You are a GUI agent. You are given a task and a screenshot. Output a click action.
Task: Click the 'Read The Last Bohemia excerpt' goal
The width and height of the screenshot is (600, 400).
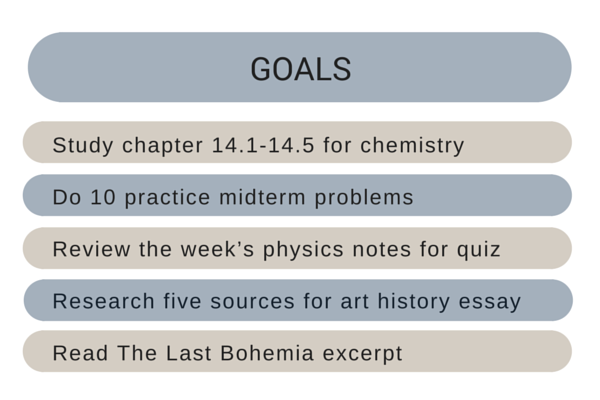297,351
